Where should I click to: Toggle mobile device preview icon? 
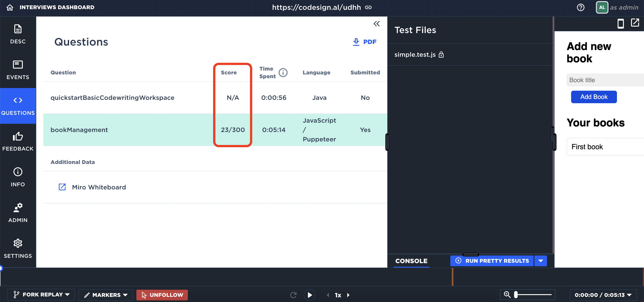point(621,24)
